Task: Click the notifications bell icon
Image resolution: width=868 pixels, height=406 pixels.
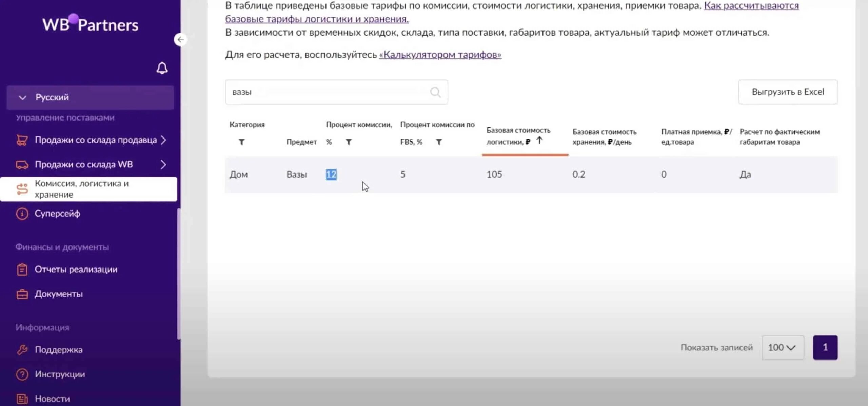Action: pyautogui.click(x=162, y=68)
